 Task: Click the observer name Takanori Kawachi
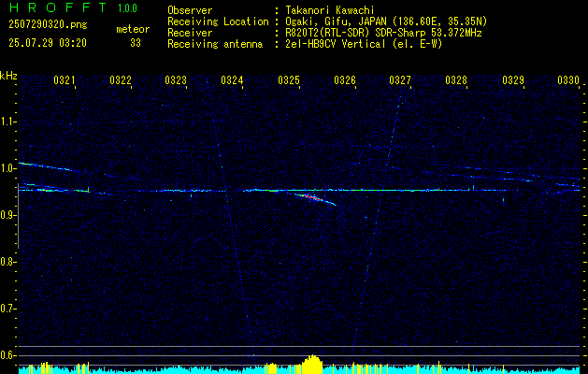pyautogui.click(x=330, y=10)
